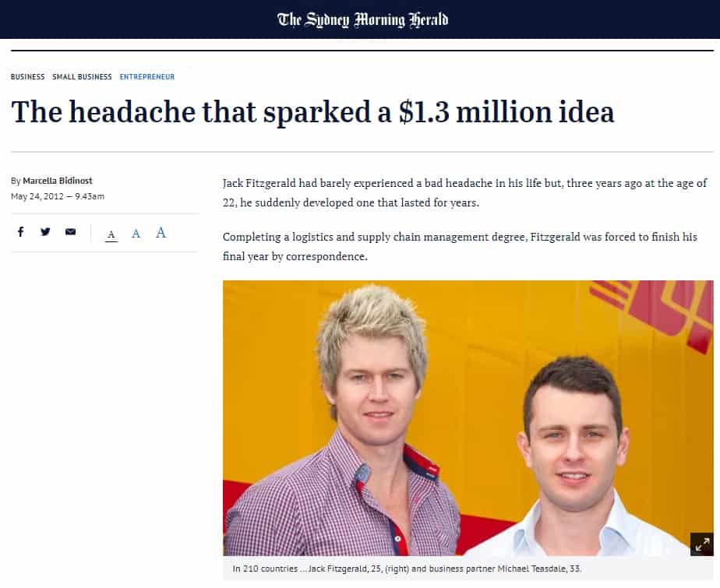Open the Small Business breadcrumb
This screenshot has width=720, height=588.
[x=82, y=76]
